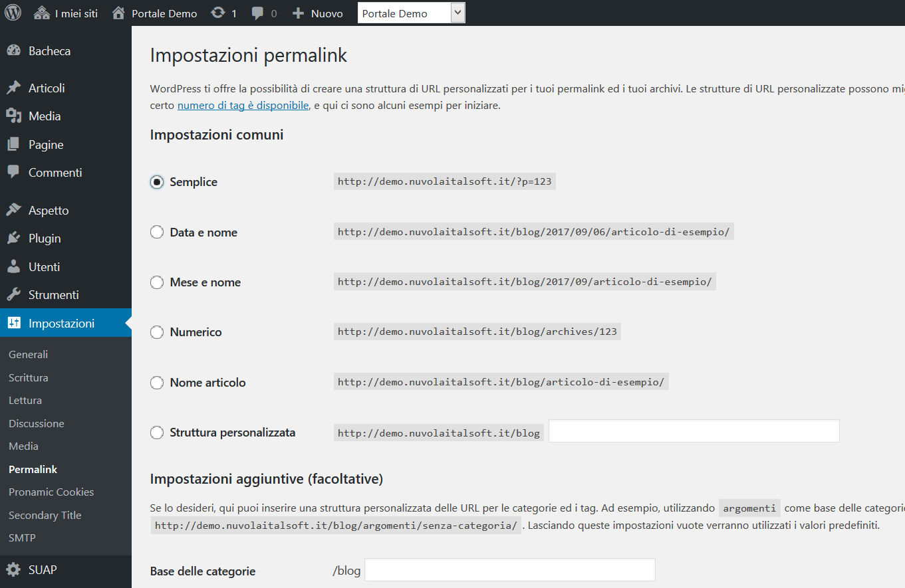
Task: Click the custom structure text field
Action: [x=694, y=431]
